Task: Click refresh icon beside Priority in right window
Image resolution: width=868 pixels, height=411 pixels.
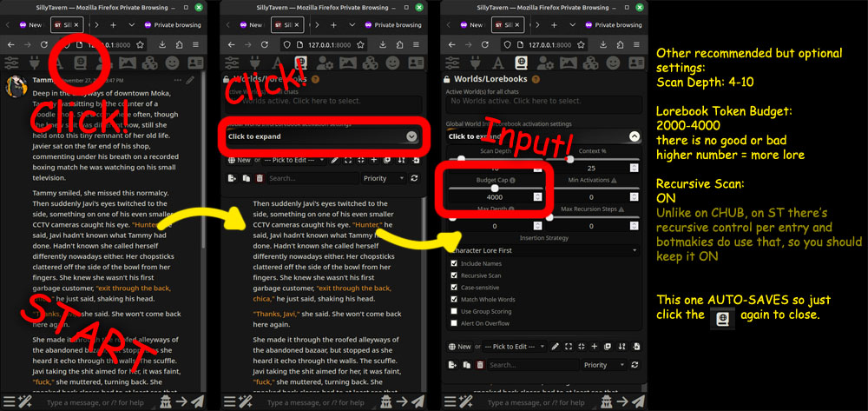Action: 635,365
